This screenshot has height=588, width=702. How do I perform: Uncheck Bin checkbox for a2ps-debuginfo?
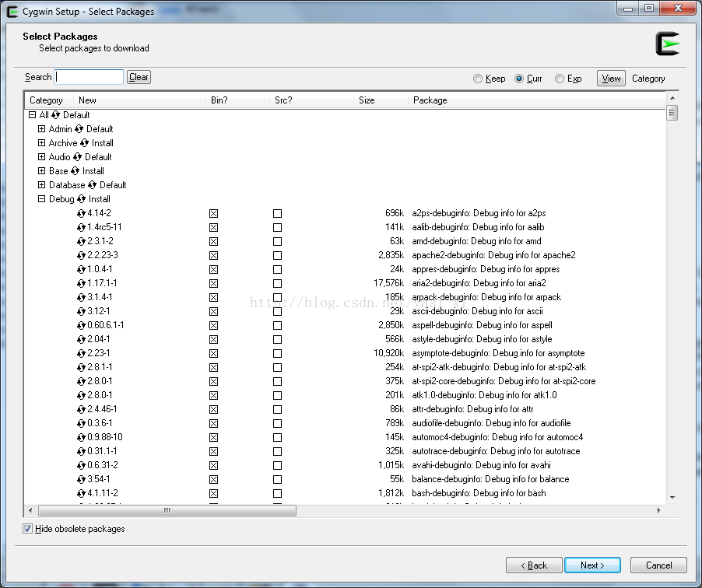click(x=213, y=213)
